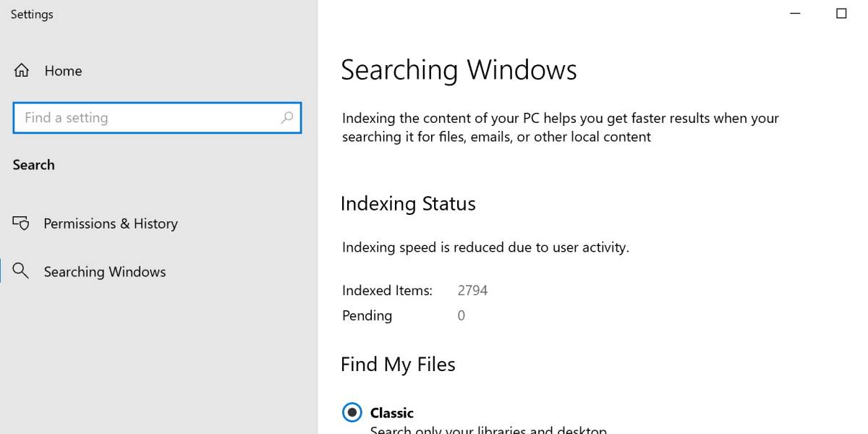868x434 pixels.
Task: Click the Indexed Items count 2794
Action: [x=472, y=291]
